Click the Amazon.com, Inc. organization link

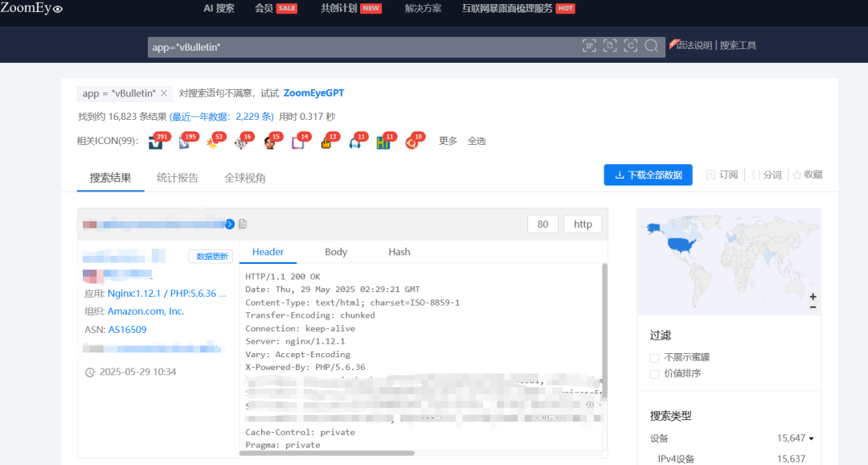click(145, 311)
